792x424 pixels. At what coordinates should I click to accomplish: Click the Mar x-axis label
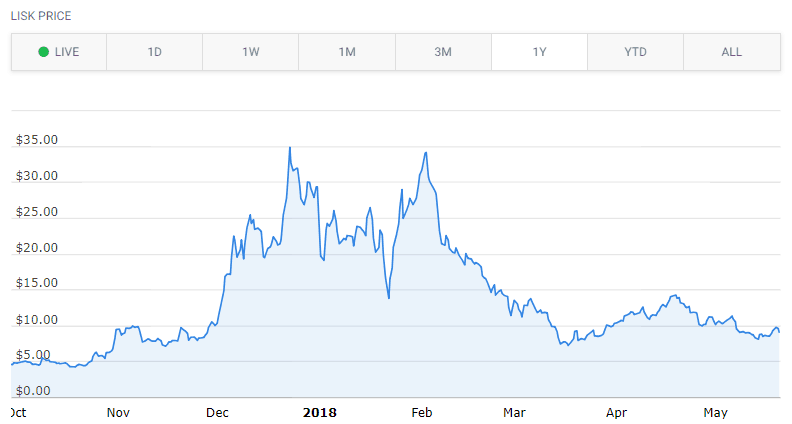tap(514, 413)
